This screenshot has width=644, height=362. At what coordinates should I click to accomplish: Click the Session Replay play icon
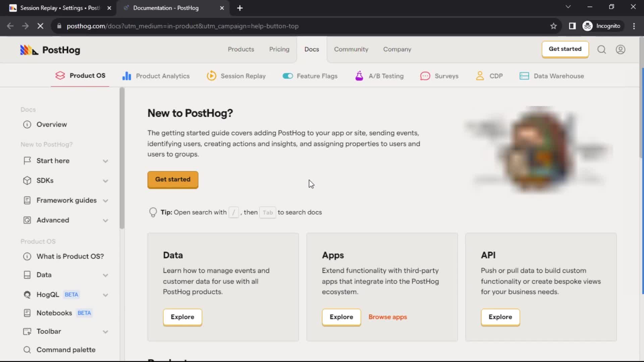[x=211, y=76]
